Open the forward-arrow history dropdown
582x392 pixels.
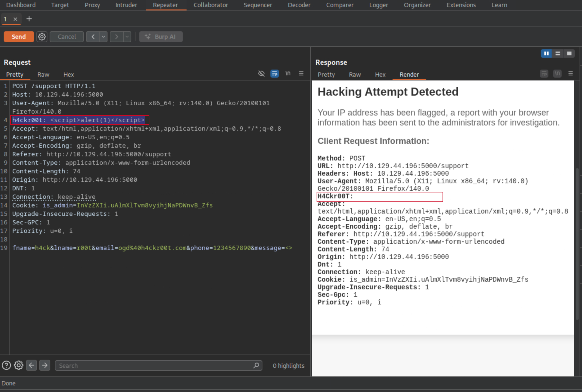click(127, 36)
